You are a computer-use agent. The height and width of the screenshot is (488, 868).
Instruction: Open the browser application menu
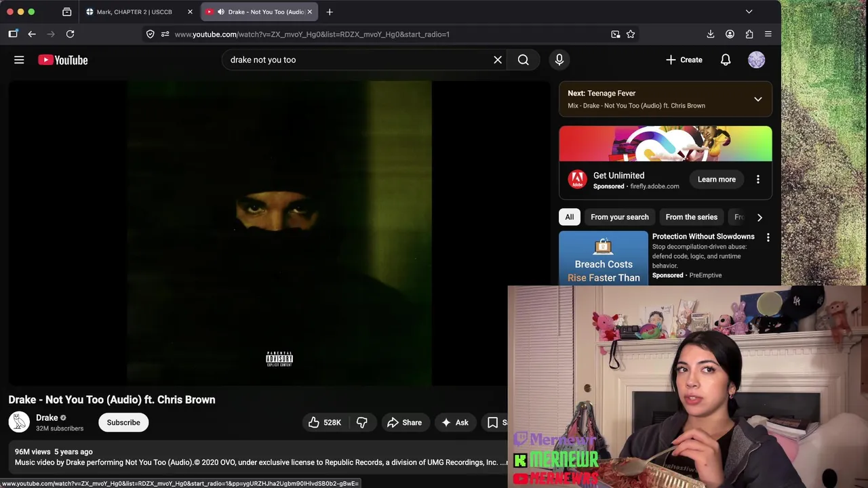[768, 34]
